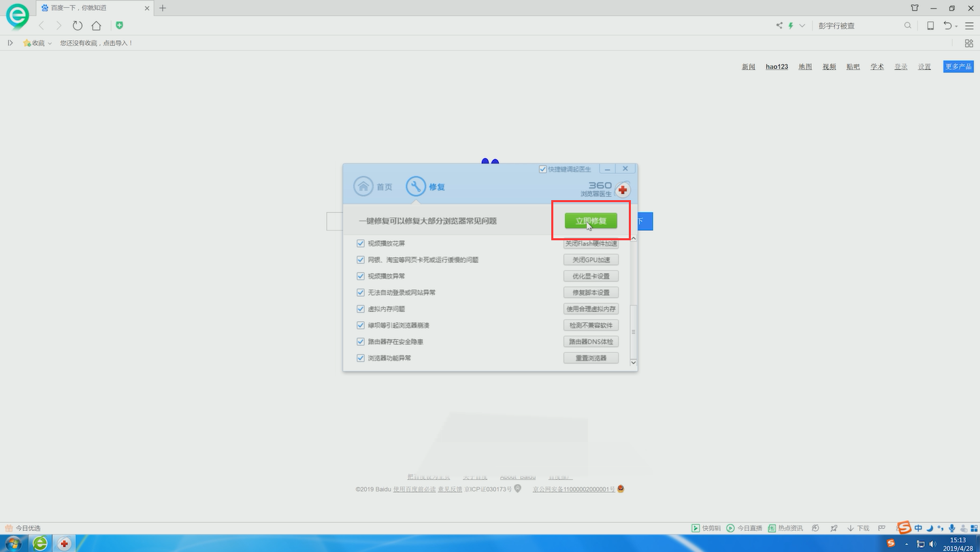Click 今日优选 in status bar

pyautogui.click(x=23, y=528)
